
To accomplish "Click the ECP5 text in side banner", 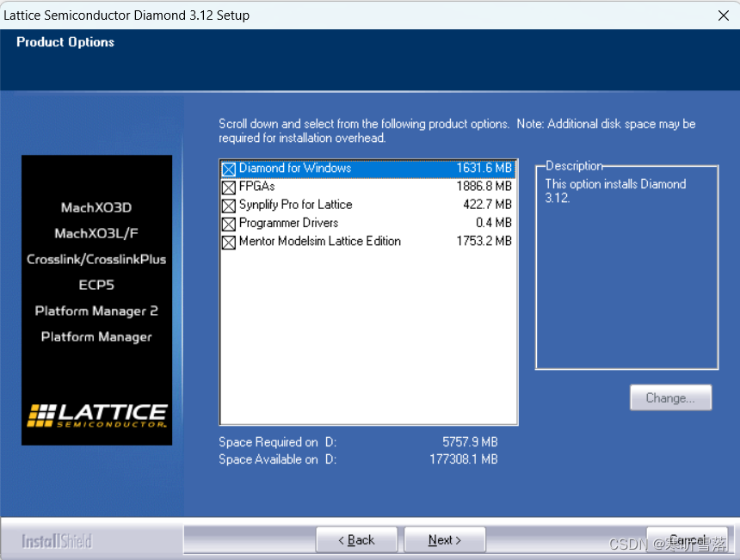I will pyautogui.click(x=96, y=285).
